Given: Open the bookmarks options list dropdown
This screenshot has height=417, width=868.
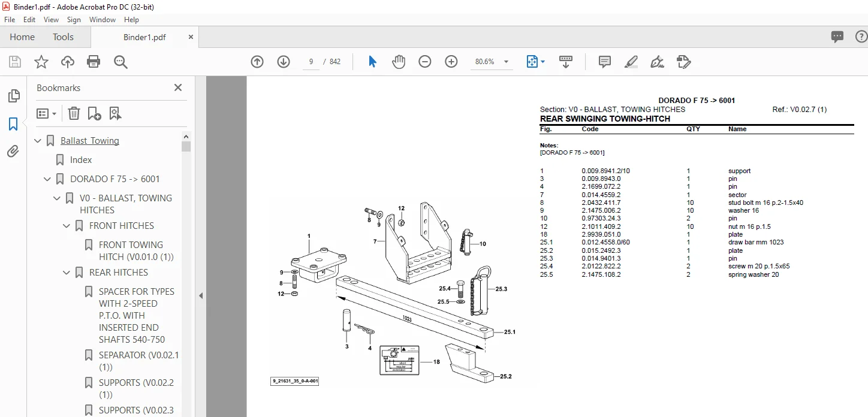Looking at the screenshot, I should (x=46, y=113).
